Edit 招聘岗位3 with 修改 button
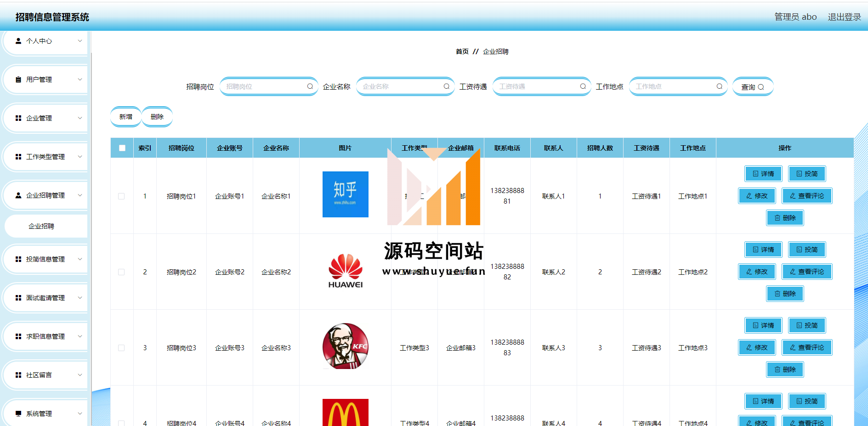This screenshot has width=868, height=426. pos(757,347)
